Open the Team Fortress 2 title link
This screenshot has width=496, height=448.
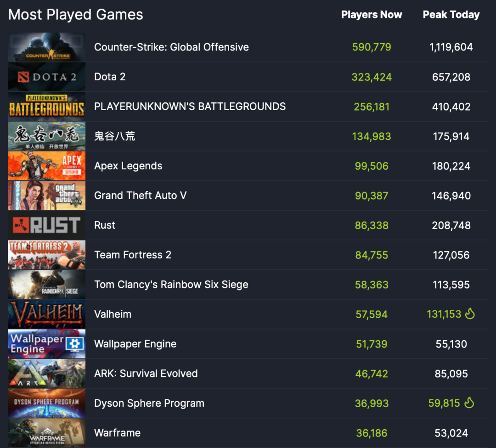pyautogui.click(x=133, y=255)
